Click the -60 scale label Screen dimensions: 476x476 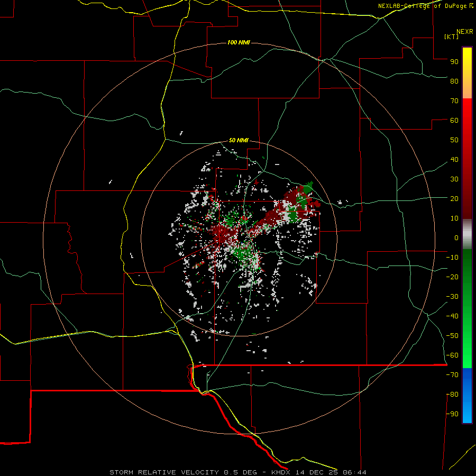point(452,355)
